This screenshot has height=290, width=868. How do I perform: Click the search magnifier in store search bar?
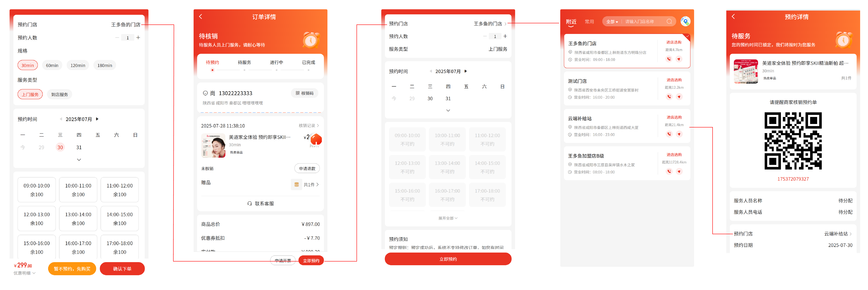pyautogui.click(x=669, y=22)
